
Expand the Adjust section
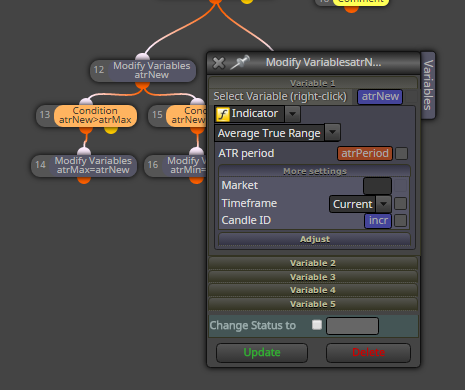314,239
